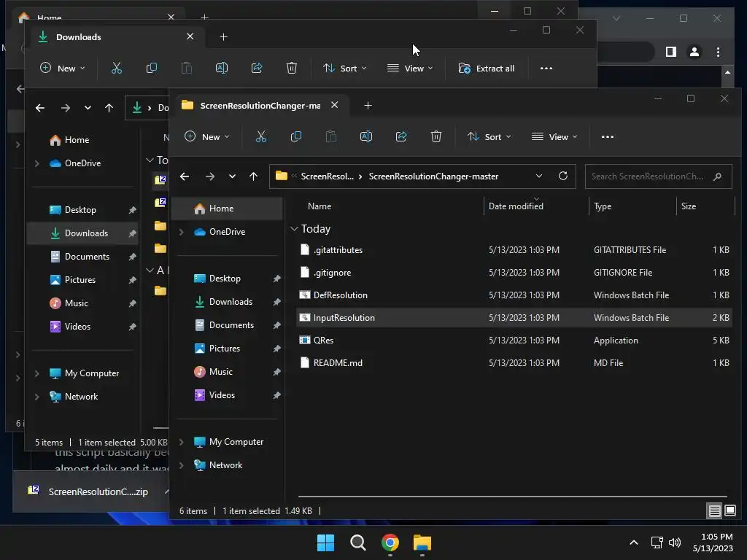Screen dimensions: 747x560
Task: Click the Cut icon in front window toolbar
Action: 260,136
